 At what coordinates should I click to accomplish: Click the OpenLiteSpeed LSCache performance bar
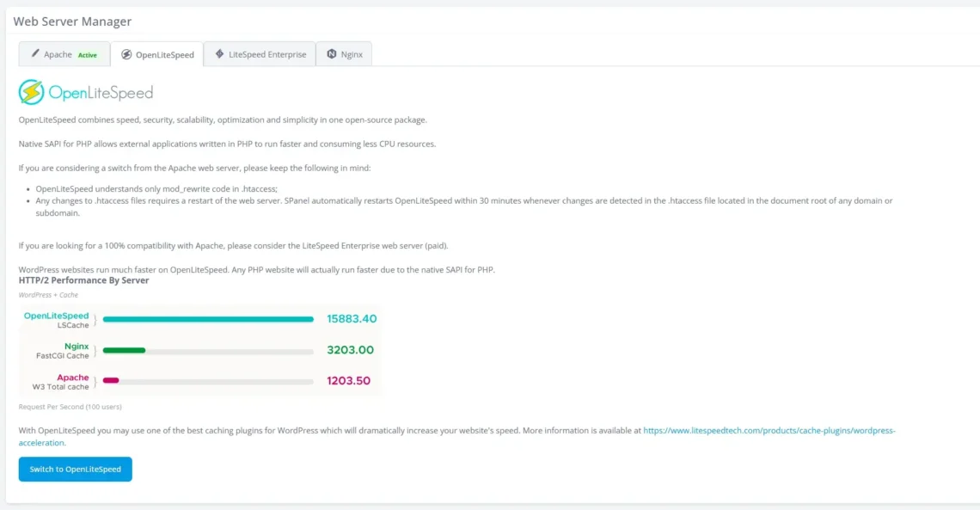206,318
